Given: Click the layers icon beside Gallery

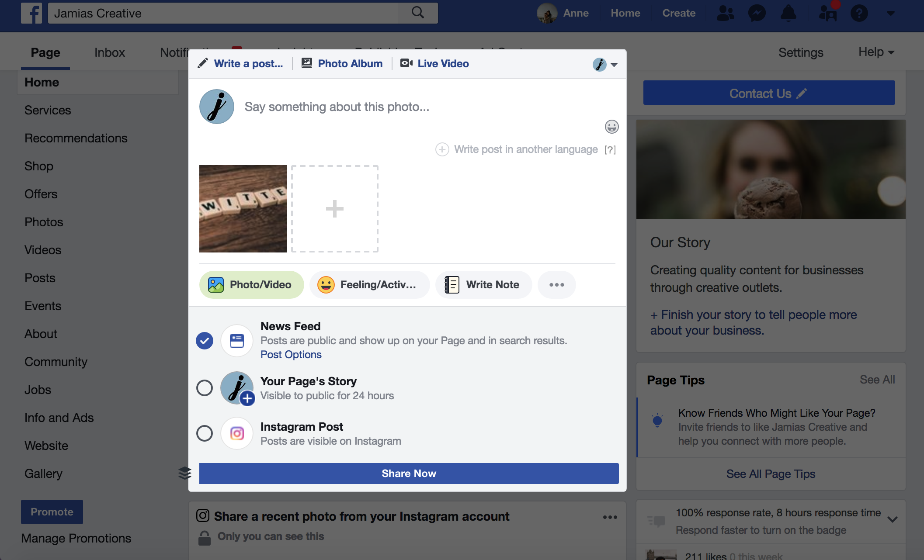Looking at the screenshot, I should (x=185, y=473).
